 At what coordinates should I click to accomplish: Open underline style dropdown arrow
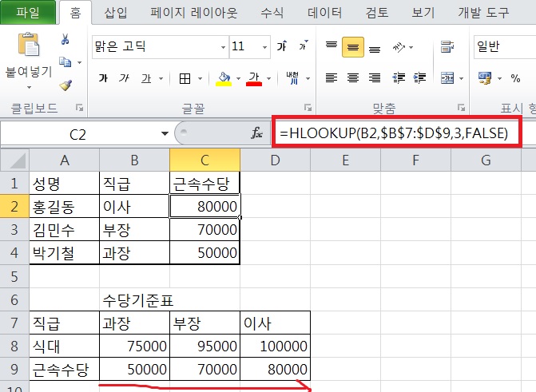pos(161,79)
